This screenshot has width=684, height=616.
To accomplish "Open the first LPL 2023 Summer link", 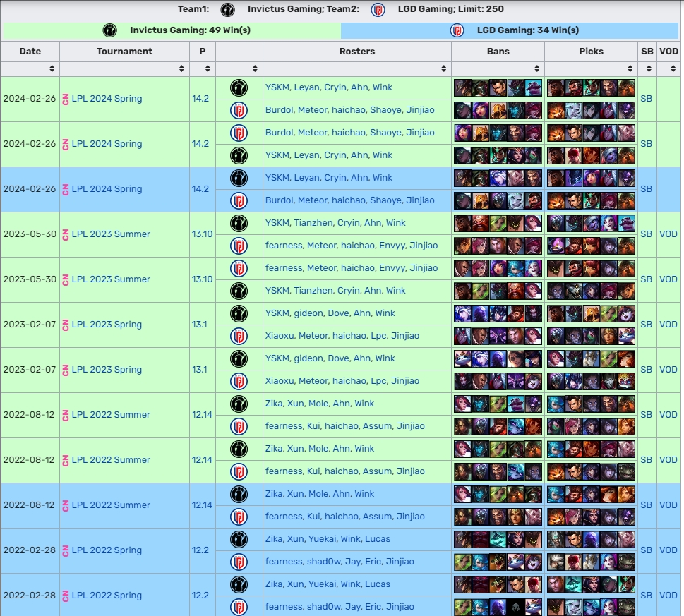I will (111, 234).
